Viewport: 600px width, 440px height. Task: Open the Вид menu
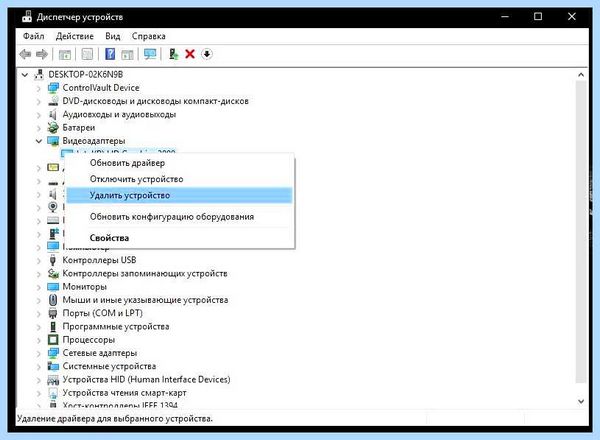coord(112,36)
